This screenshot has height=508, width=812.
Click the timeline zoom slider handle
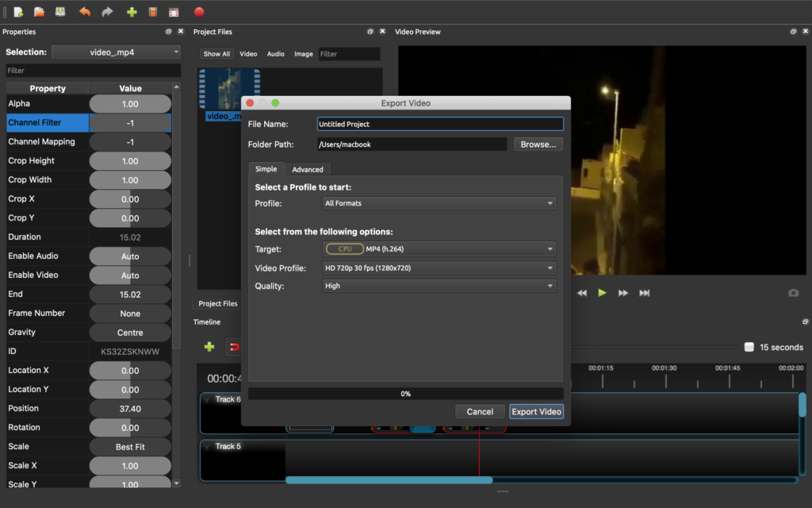tap(749, 348)
